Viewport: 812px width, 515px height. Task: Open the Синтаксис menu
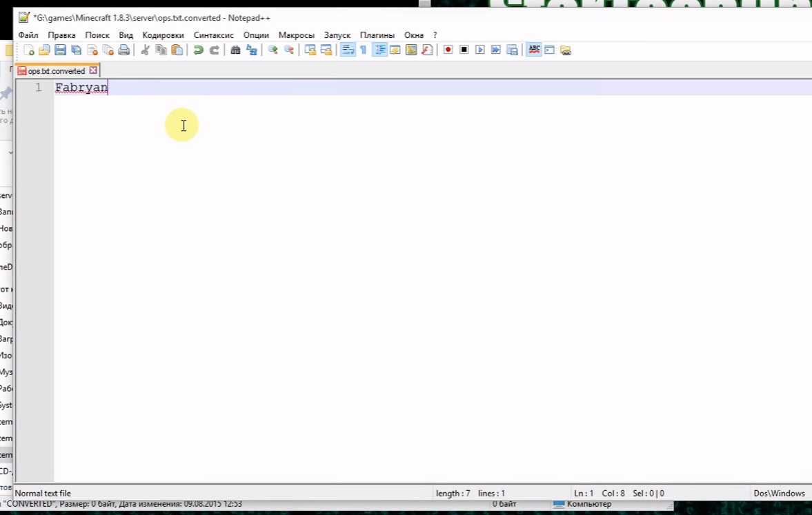coord(213,35)
